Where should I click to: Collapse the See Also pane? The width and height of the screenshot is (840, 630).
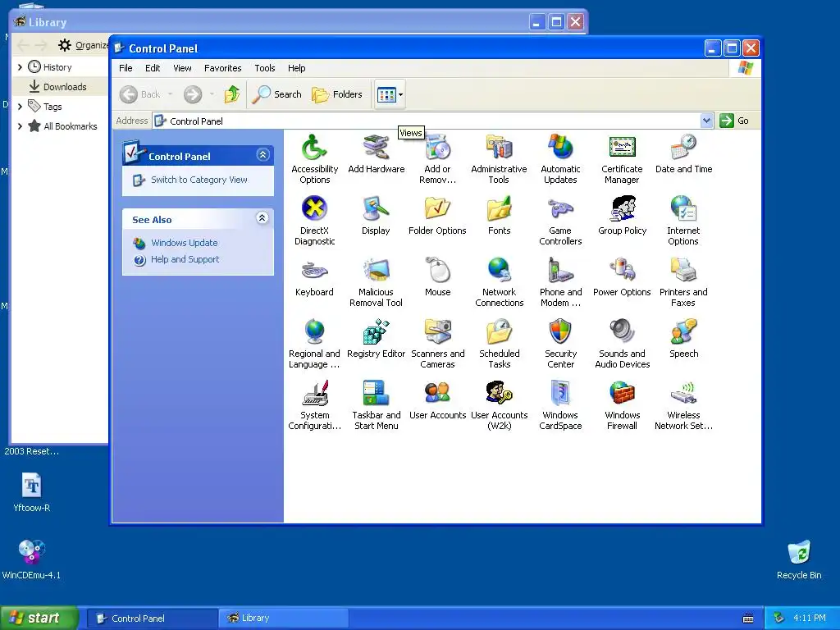[262, 218]
